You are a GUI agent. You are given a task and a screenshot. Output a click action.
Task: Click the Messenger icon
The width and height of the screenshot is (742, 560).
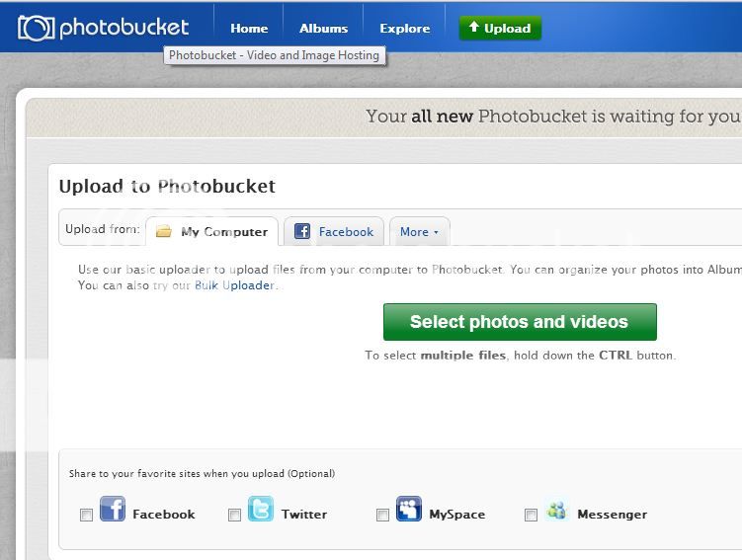tap(557, 511)
